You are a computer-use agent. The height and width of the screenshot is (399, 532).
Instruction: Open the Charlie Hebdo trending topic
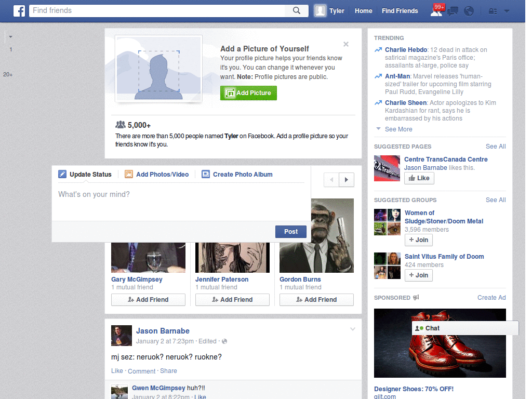(x=406, y=49)
